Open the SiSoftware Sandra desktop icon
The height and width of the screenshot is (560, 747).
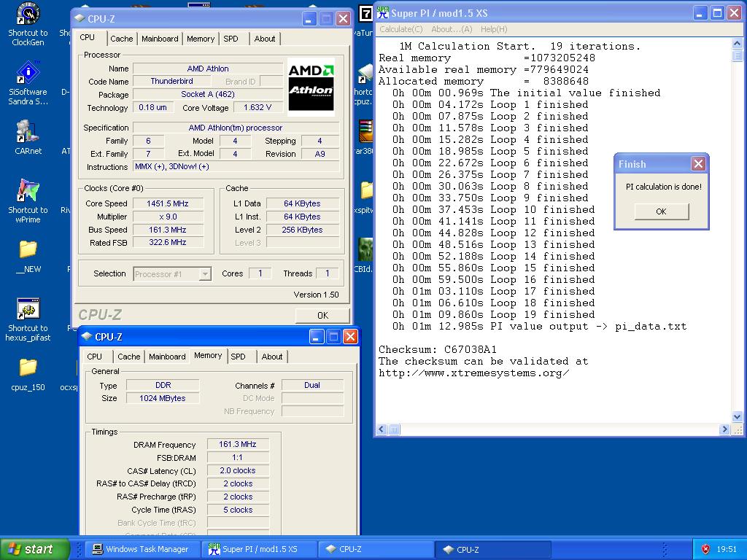click(28, 83)
